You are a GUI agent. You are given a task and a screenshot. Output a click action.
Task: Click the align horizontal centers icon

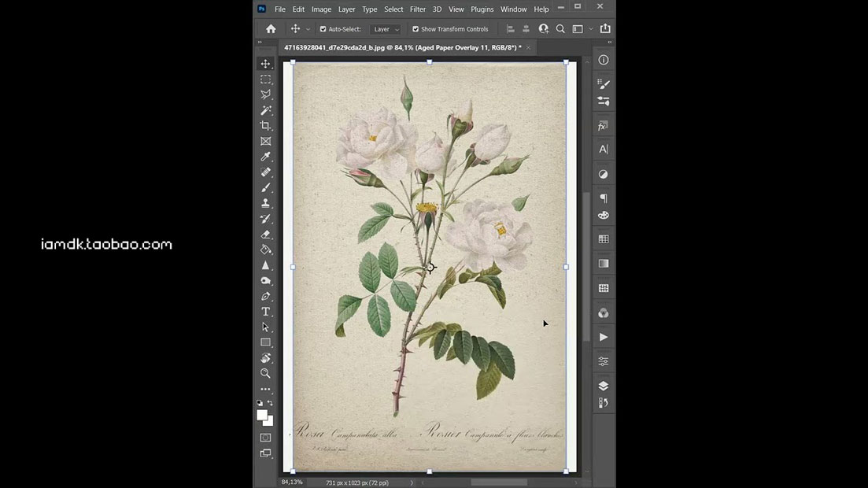[526, 29]
